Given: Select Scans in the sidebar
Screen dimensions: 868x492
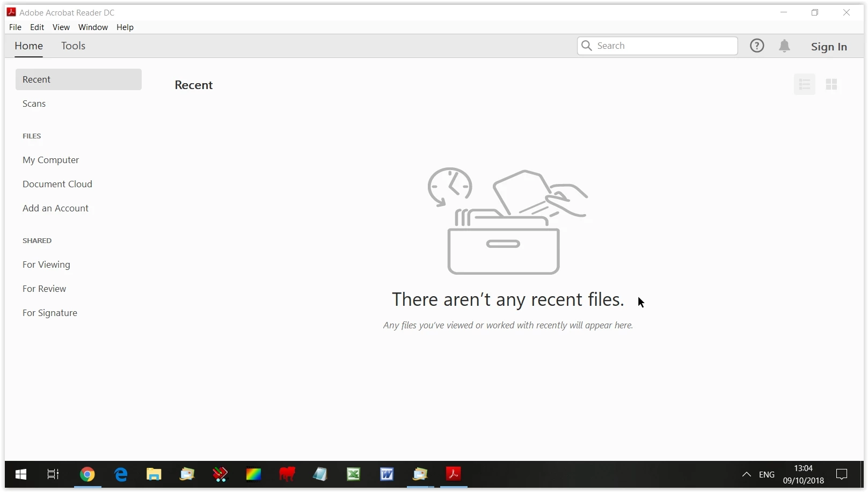Looking at the screenshot, I should point(34,104).
